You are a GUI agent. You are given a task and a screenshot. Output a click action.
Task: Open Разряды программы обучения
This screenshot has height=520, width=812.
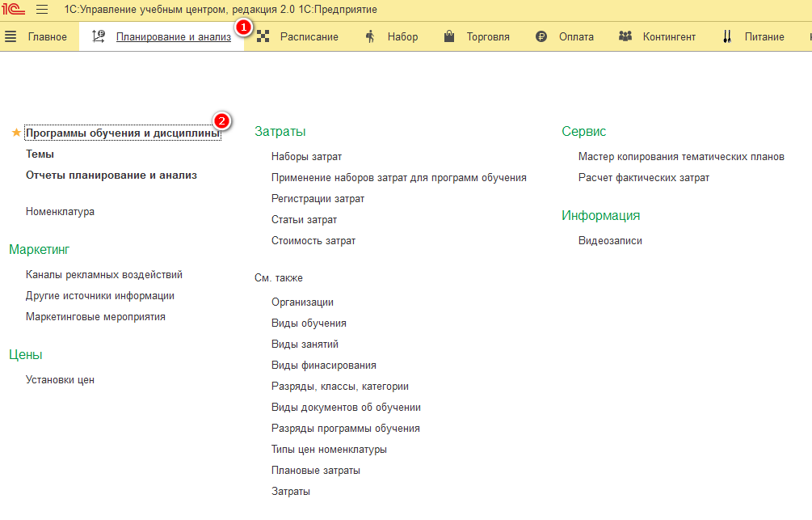[346, 429]
